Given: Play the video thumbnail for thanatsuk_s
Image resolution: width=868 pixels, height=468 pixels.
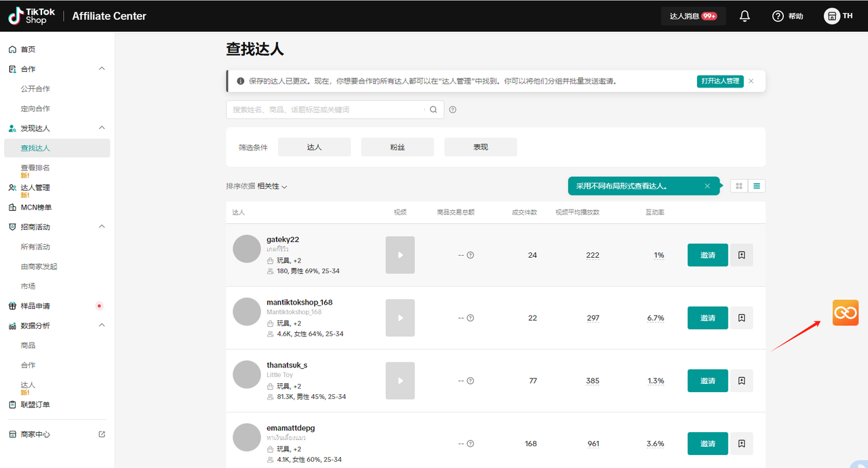Looking at the screenshot, I should [x=400, y=381].
